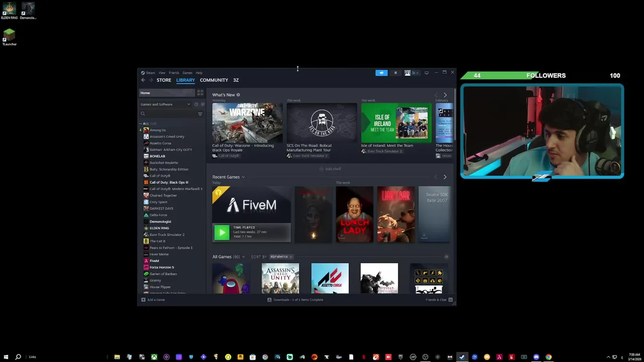The height and width of the screenshot is (362, 644).
Task: Open the Games and Software dropdown
Action: [x=166, y=104]
